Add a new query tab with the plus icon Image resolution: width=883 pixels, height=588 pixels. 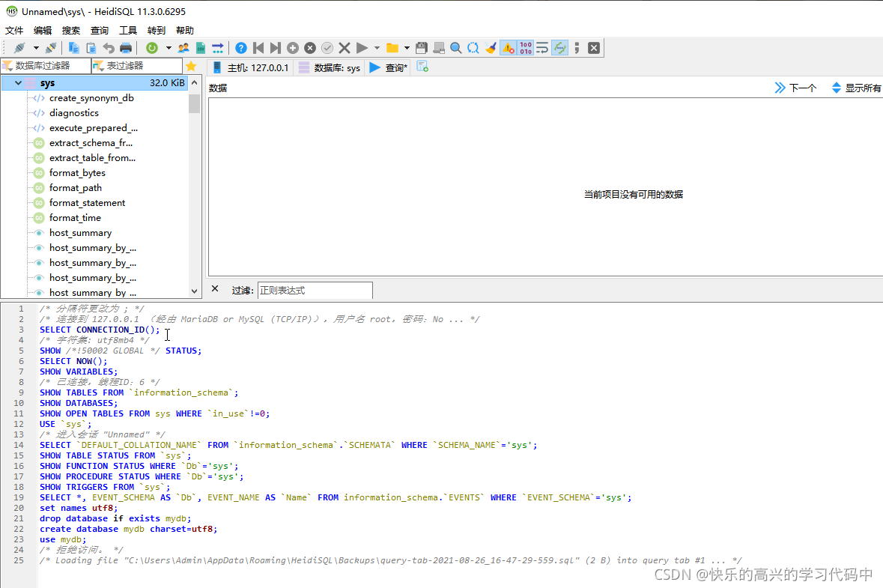pos(422,67)
